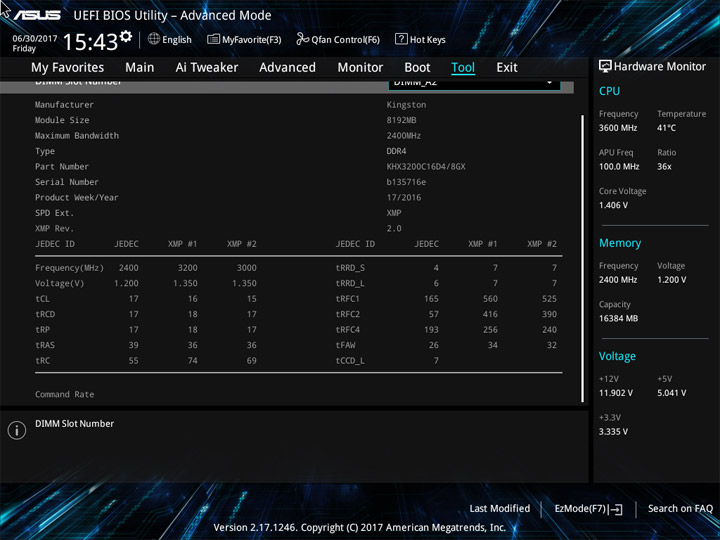Click Product Week/Year value 17/2016

[x=404, y=197]
